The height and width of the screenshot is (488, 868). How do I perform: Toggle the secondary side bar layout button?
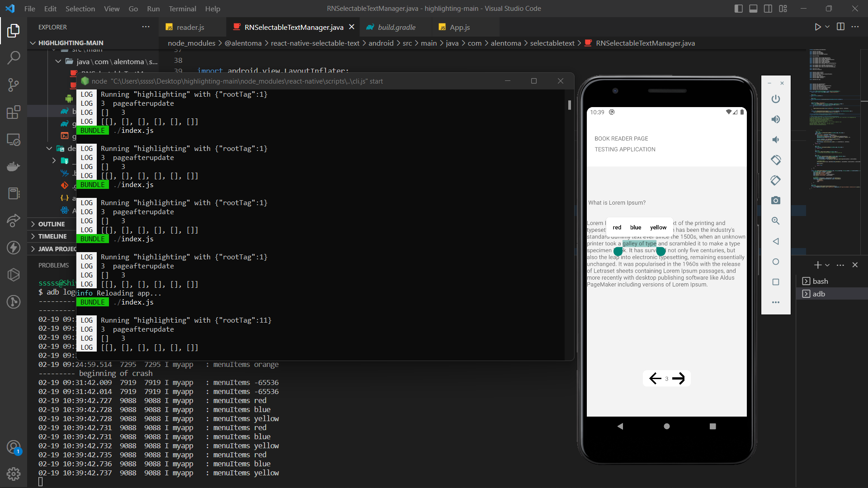[768, 9]
